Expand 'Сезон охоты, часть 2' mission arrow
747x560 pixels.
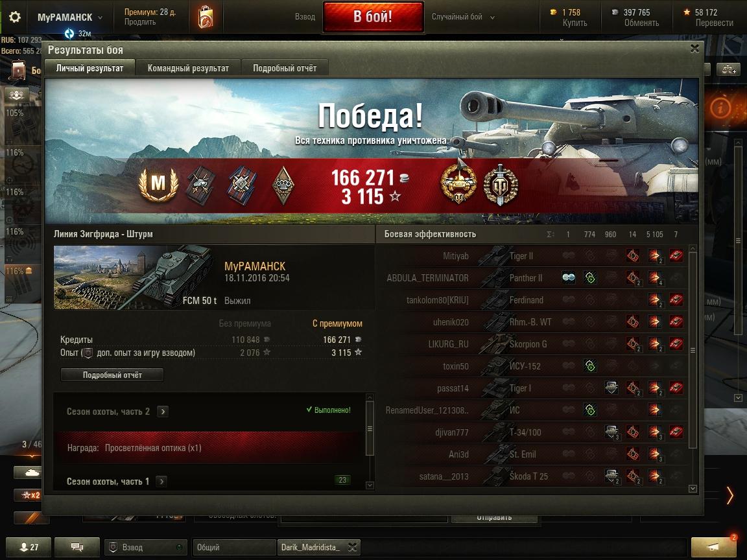point(163,412)
